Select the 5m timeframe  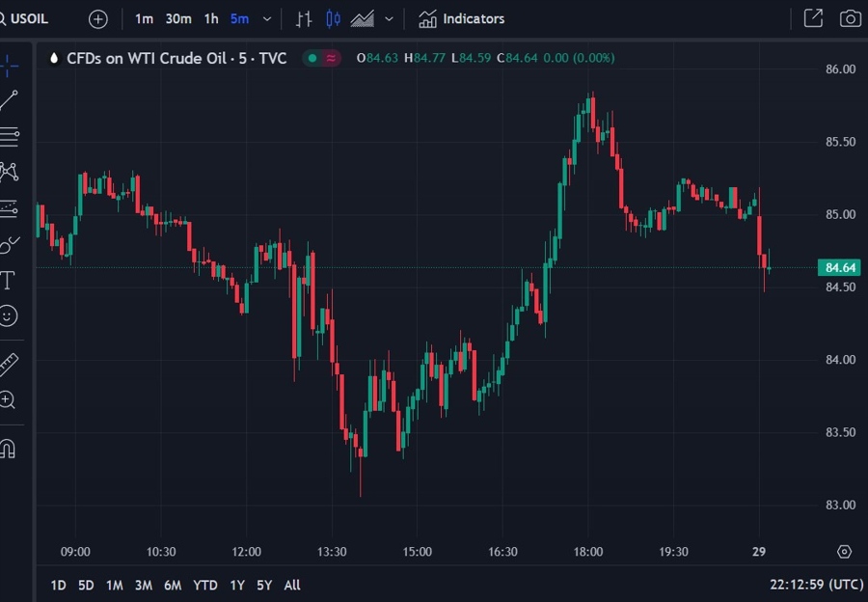pos(239,19)
